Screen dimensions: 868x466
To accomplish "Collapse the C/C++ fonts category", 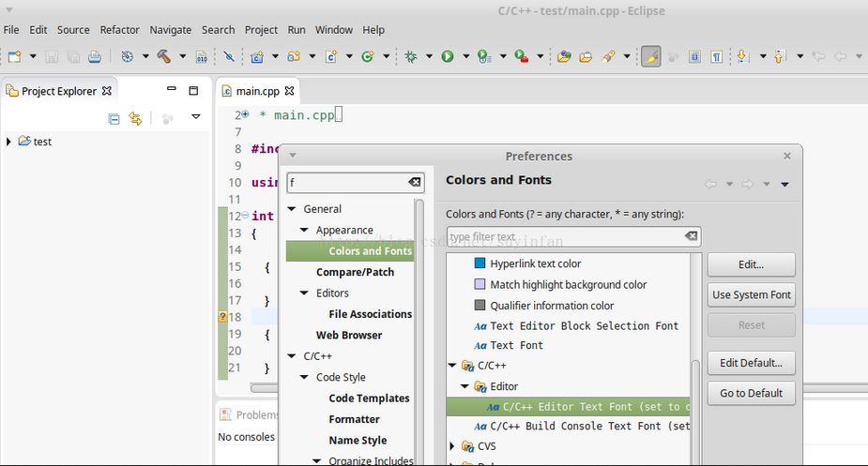I will pyautogui.click(x=452, y=366).
